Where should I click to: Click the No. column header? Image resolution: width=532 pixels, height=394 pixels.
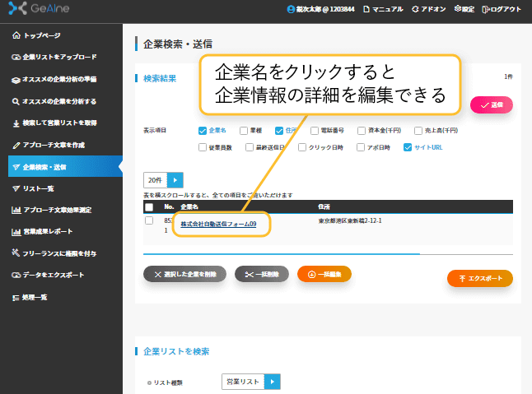[x=169, y=206]
